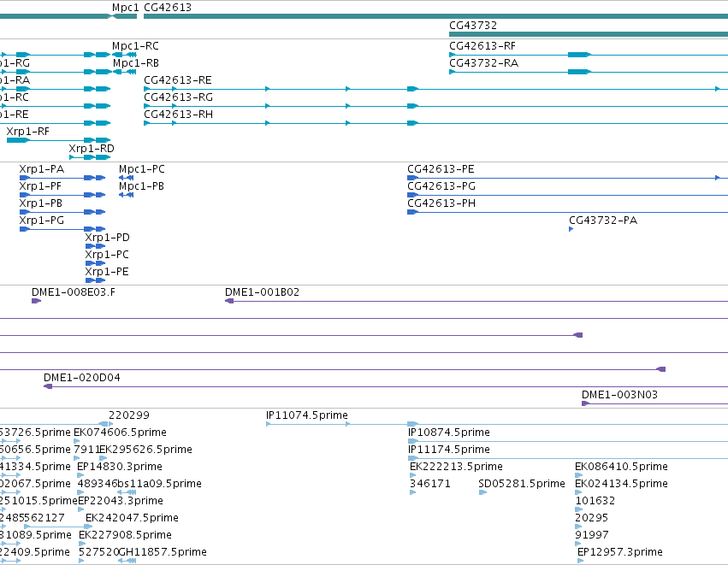Select EST label EP22043.3prime

pyautogui.click(x=121, y=502)
